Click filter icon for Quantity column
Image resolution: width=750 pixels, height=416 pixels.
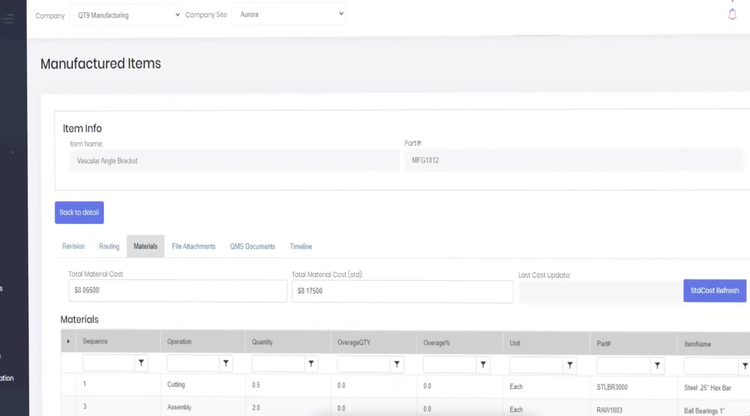[311, 364]
